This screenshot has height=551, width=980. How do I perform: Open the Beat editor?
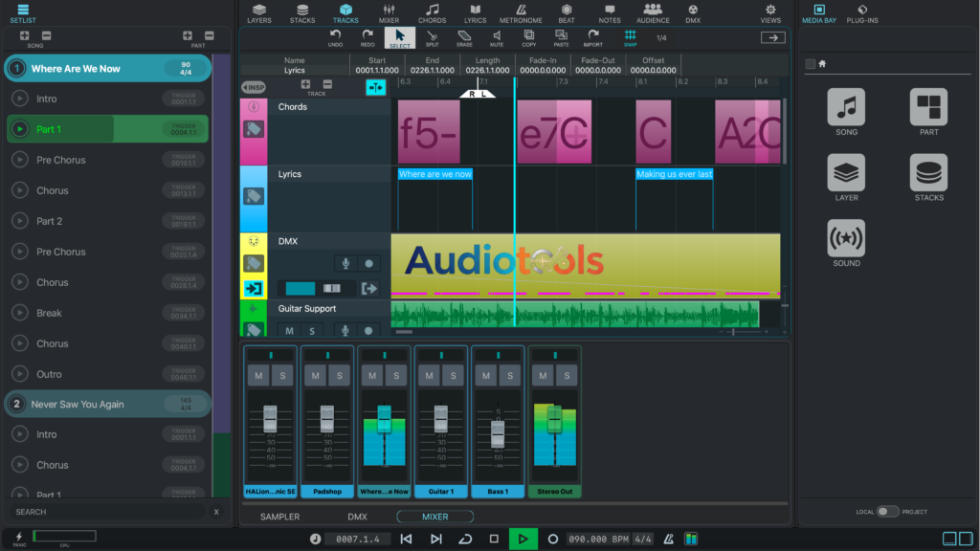point(566,13)
